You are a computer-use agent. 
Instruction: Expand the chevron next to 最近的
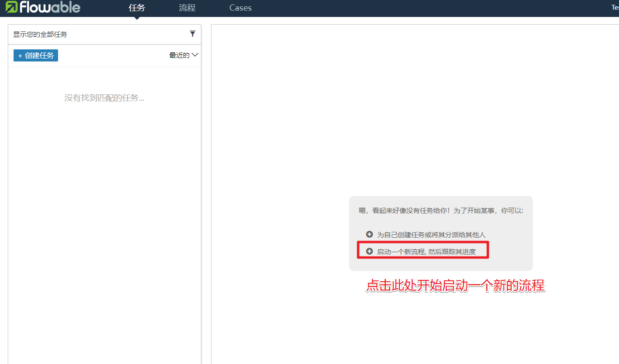(195, 55)
